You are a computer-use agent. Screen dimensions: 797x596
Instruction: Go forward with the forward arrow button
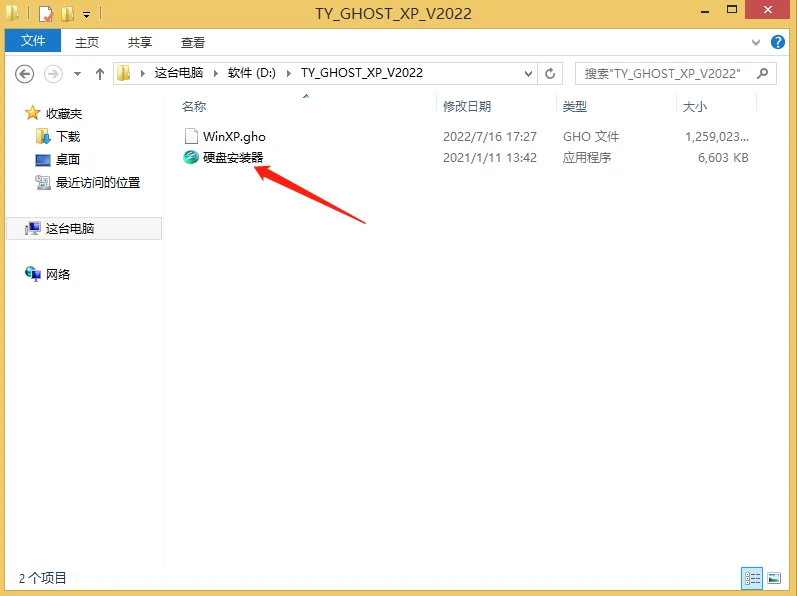coord(53,74)
